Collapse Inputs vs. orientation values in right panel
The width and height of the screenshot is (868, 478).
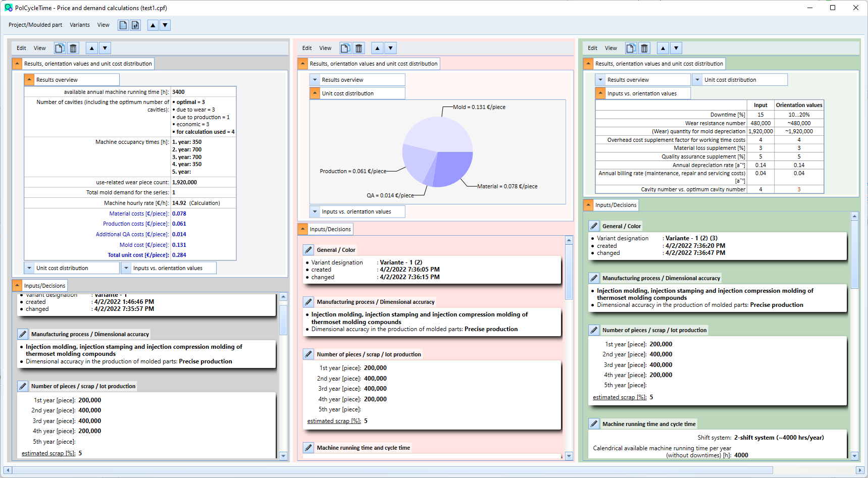coord(600,93)
